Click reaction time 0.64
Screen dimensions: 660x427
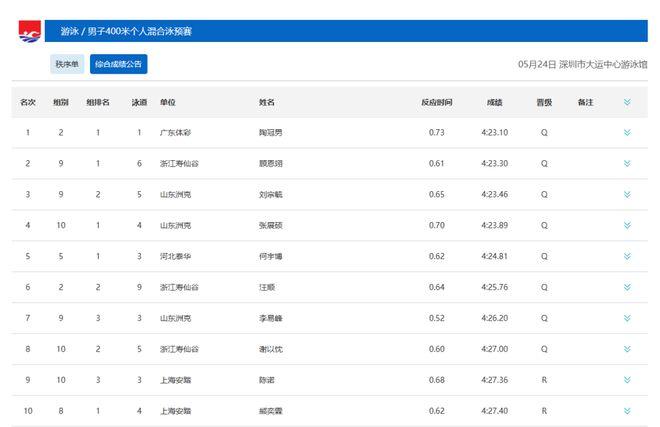coord(436,287)
